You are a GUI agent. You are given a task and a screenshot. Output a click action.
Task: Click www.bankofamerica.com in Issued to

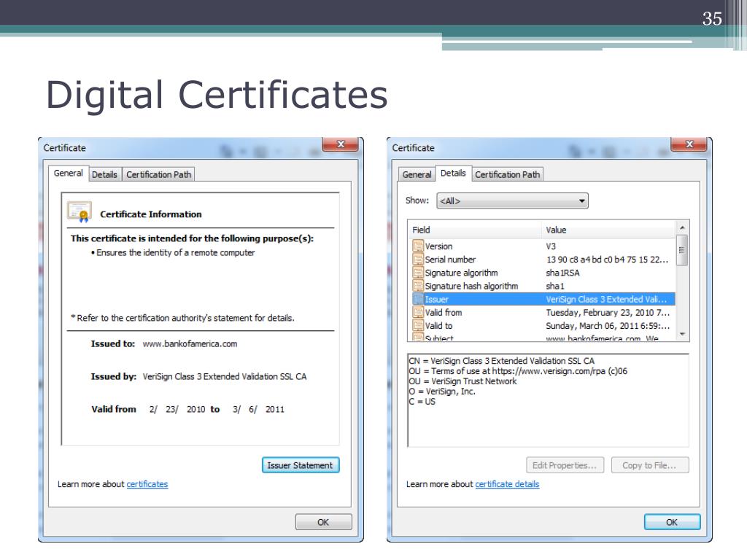point(190,344)
